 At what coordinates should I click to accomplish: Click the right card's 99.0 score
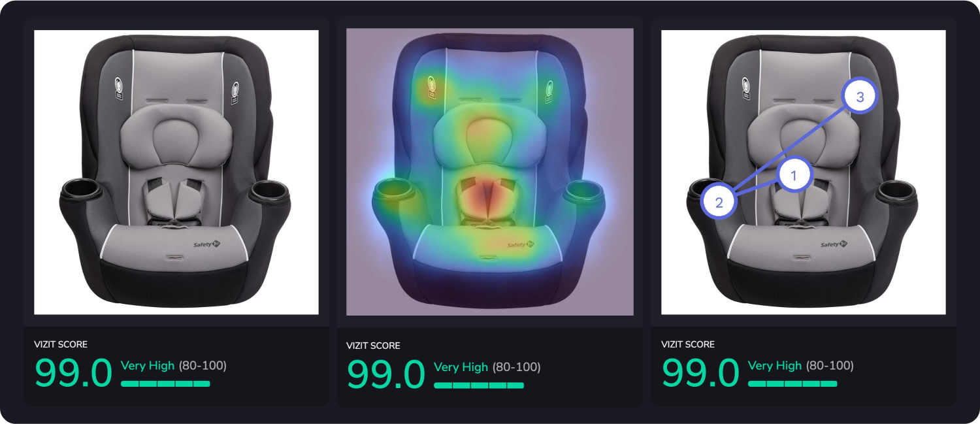click(700, 373)
